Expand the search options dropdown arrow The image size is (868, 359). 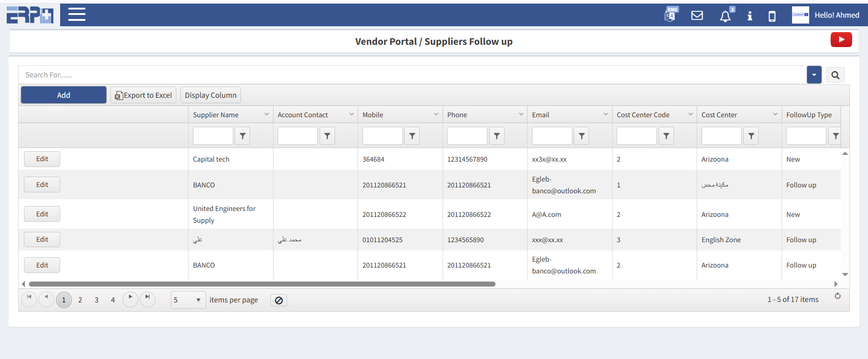pos(814,75)
